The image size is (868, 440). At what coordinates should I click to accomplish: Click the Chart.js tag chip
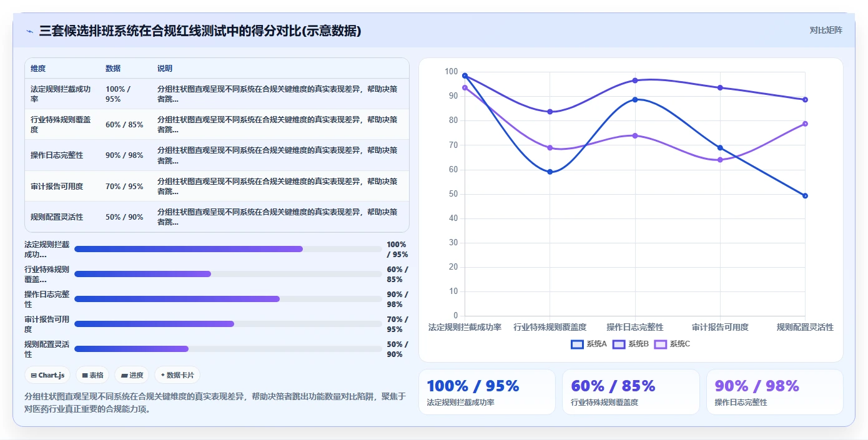tap(48, 375)
